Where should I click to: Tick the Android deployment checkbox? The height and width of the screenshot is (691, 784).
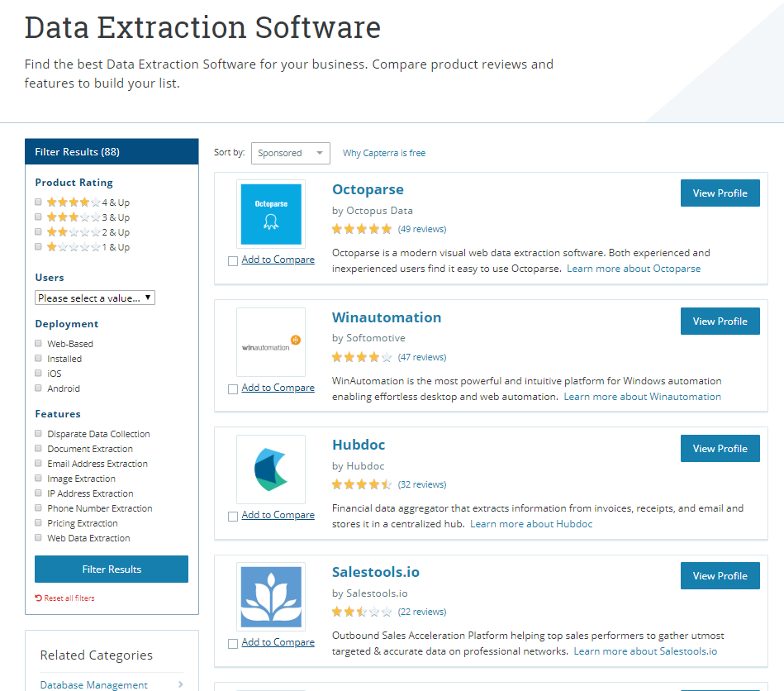38,388
